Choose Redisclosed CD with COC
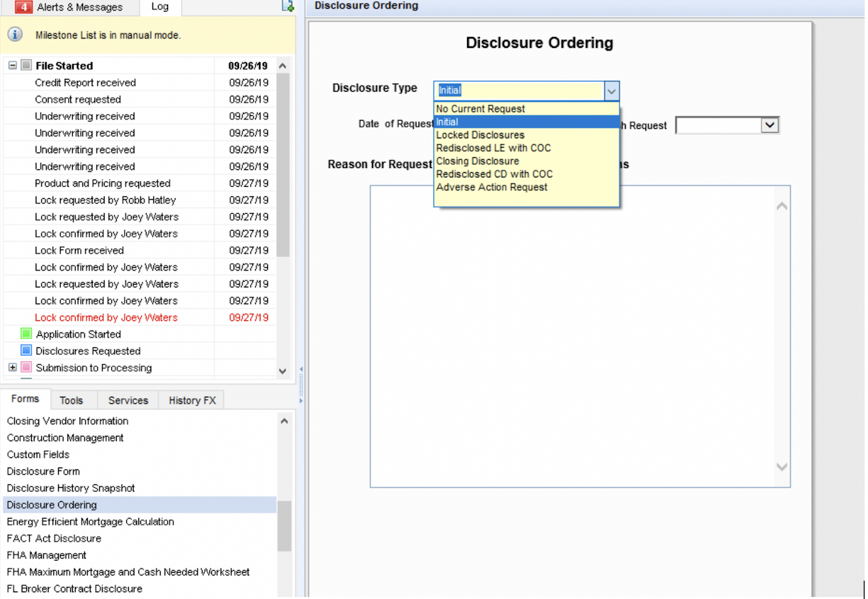The width and height of the screenshot is (868, 599). [x=526, y=174]
